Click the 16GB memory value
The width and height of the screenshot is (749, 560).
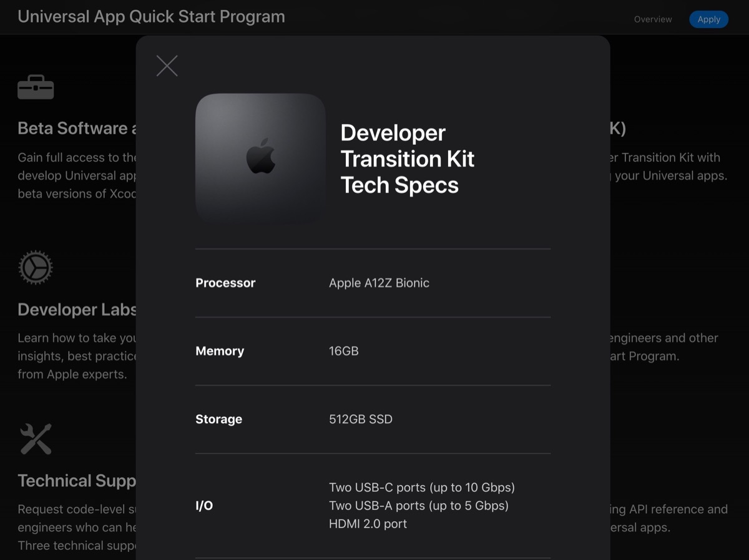click(x=344, y=351)
